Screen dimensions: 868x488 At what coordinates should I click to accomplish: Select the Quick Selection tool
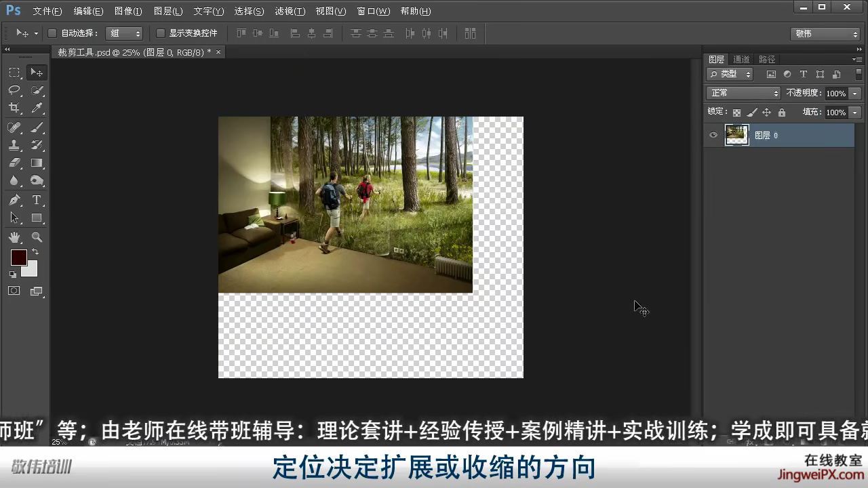[37, 90]
